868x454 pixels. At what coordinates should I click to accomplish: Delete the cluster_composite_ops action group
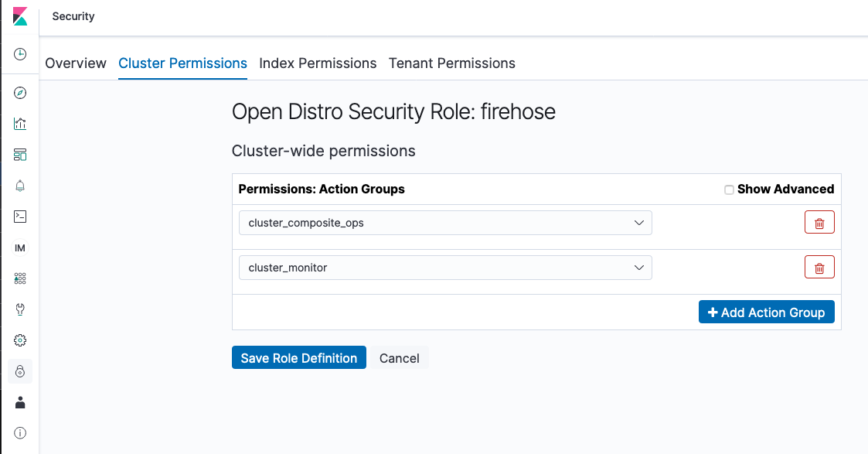(x=819, y=223)
